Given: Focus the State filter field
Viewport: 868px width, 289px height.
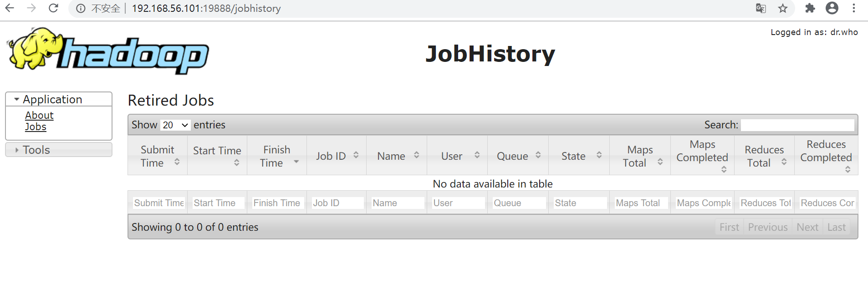Looking at the screenshot, I should coord(580,203).
